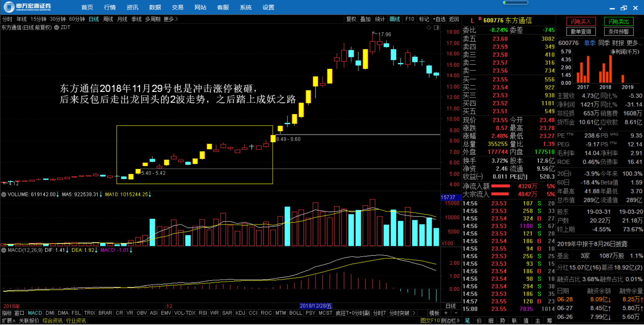Select 笔 tick detail tab
This screenshot has height=325, width=644.
(467, 321)
